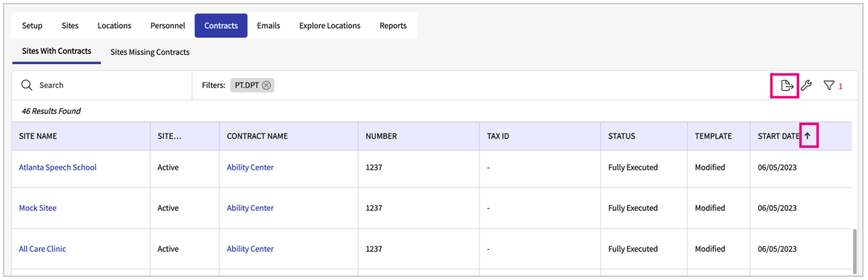Go to the Reports tab

(x=393, y=26)
